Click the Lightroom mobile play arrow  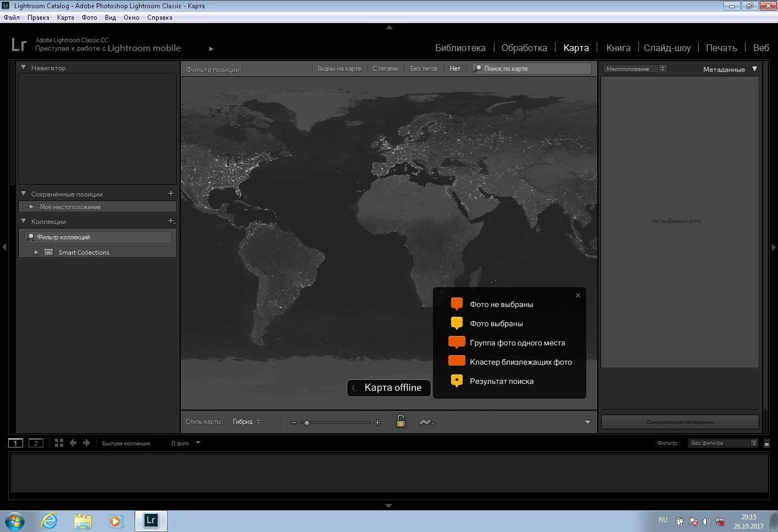[211, 49]
